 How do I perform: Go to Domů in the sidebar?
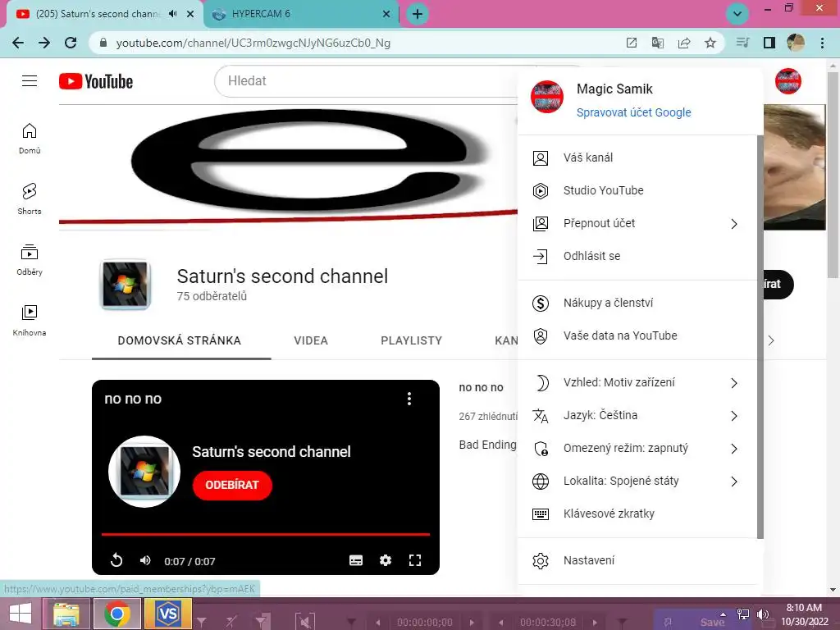30,138
